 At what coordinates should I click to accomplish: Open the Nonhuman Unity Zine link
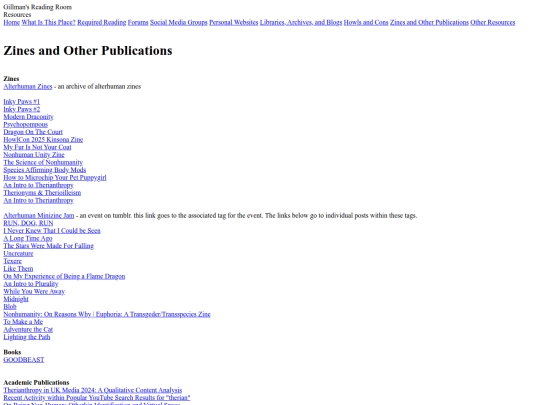tap(34, 155)
